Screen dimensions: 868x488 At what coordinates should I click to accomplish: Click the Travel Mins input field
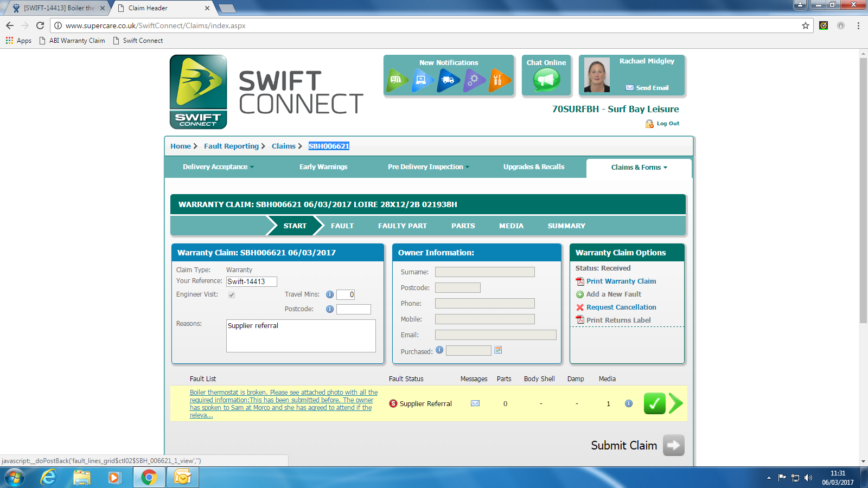[x=346, y=294]
